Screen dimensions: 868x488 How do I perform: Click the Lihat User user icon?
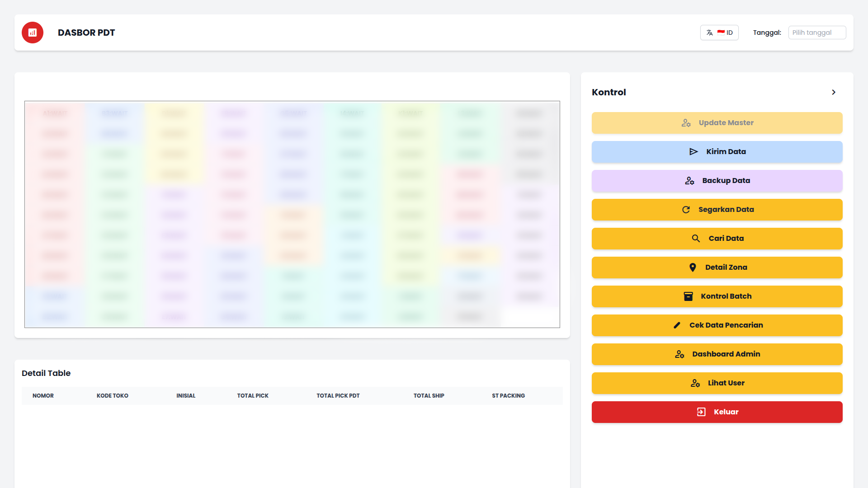[x=695, y=383]
